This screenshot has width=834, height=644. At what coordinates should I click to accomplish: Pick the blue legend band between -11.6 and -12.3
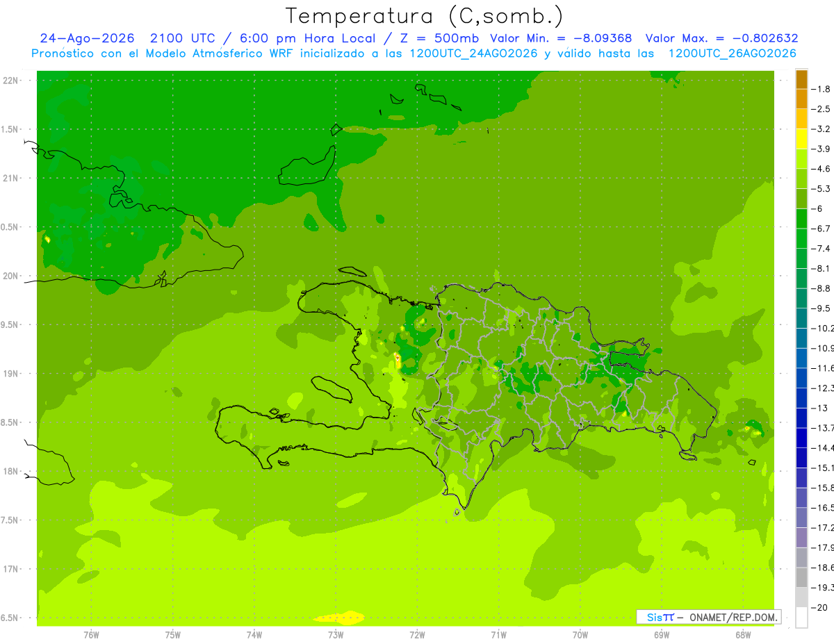click(x=801, y=378)
